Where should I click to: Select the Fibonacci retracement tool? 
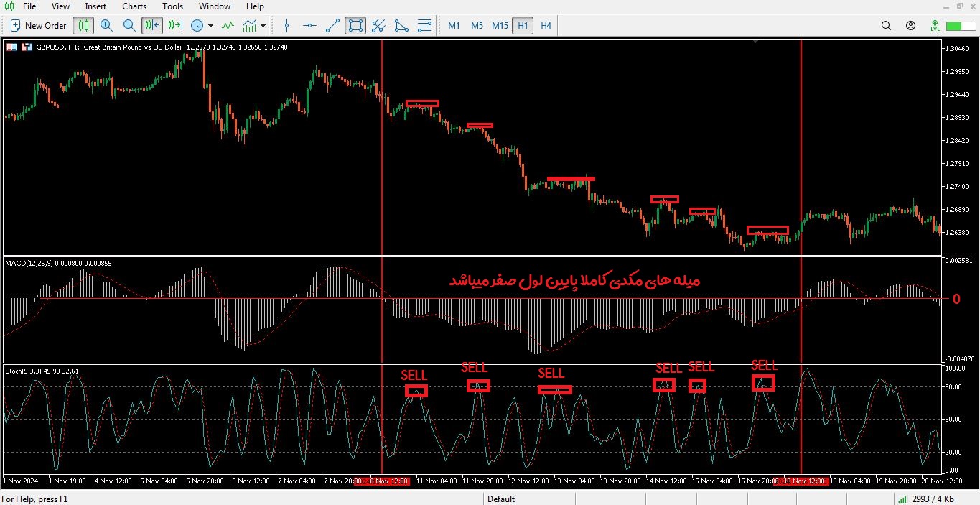[424, 26]
